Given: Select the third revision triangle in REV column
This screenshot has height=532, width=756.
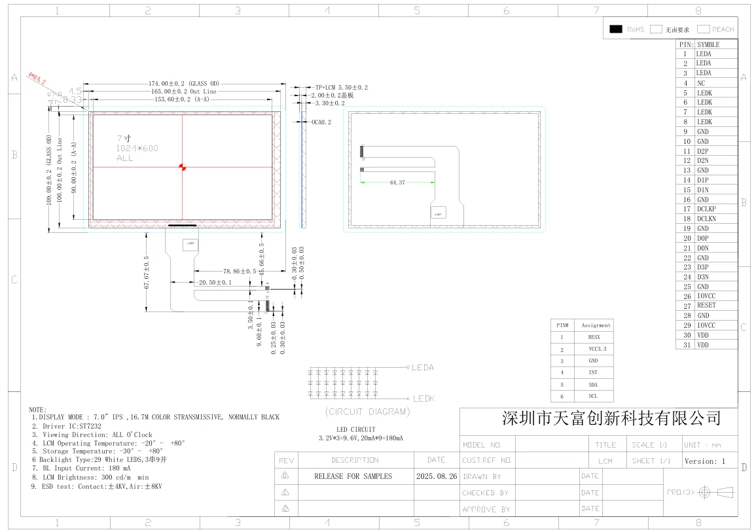Looking at the screenshot, I should (x=285, y=508).
